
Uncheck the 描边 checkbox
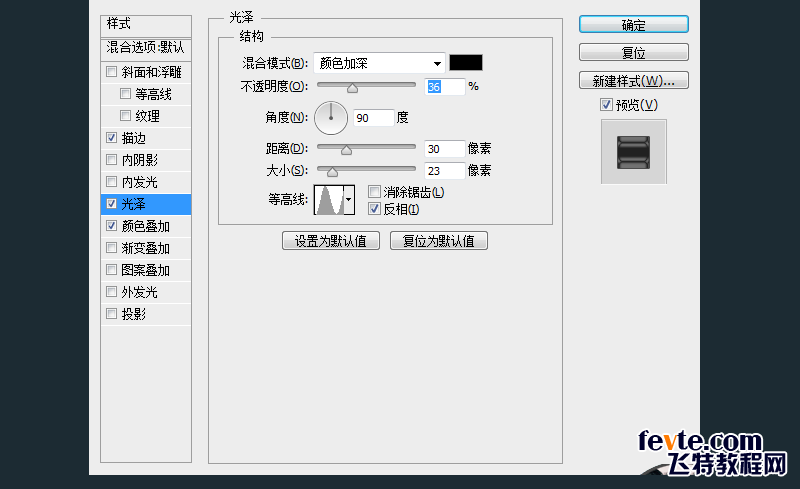coord(111,137)
